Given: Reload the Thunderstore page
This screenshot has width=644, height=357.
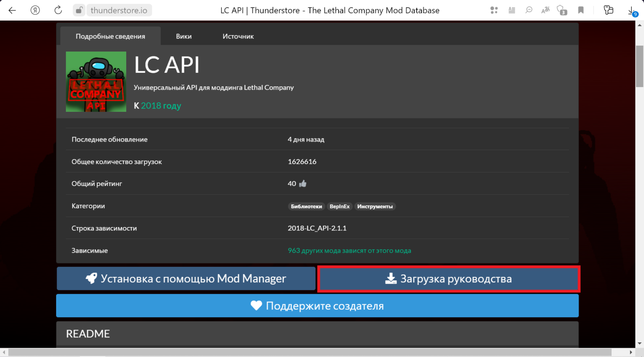Looking at the screenshot, I should tap(58, 10).
